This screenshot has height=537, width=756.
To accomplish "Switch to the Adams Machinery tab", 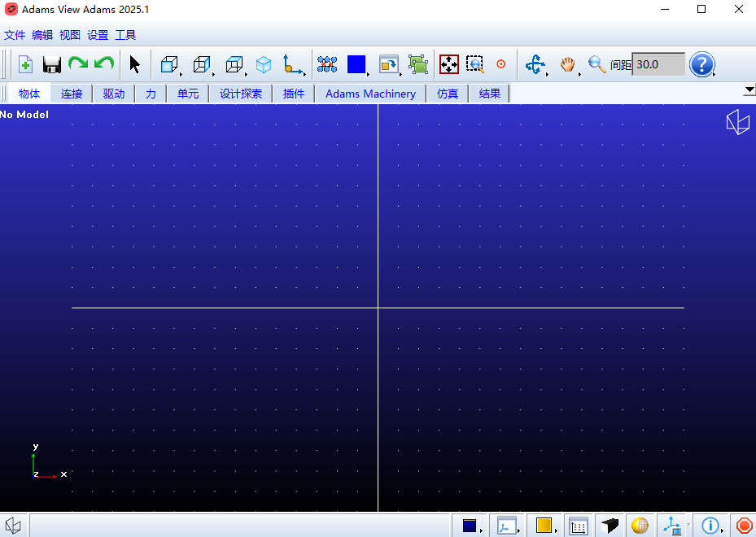I will (370, 94).
